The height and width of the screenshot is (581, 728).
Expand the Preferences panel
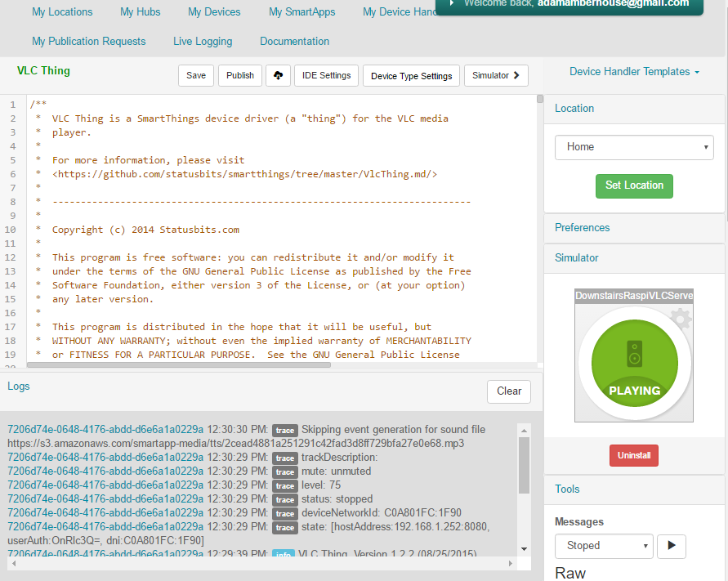point(634,227)
